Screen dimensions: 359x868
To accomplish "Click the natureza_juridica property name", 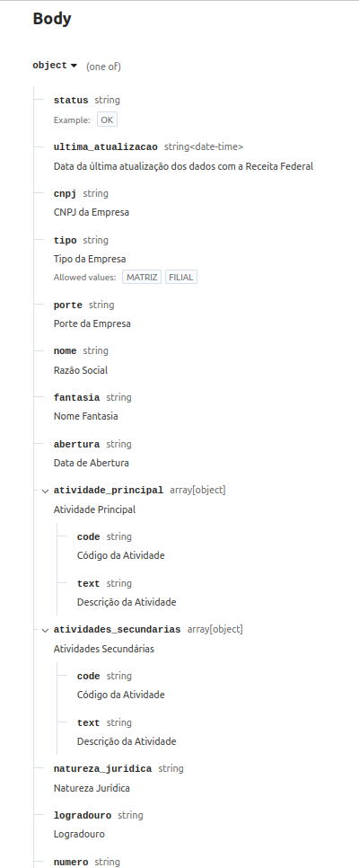I will coord(103,769).
